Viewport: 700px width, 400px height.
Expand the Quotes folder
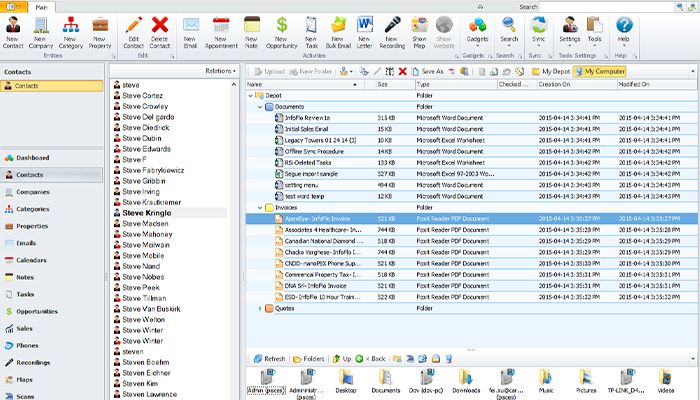click(261, 308)
